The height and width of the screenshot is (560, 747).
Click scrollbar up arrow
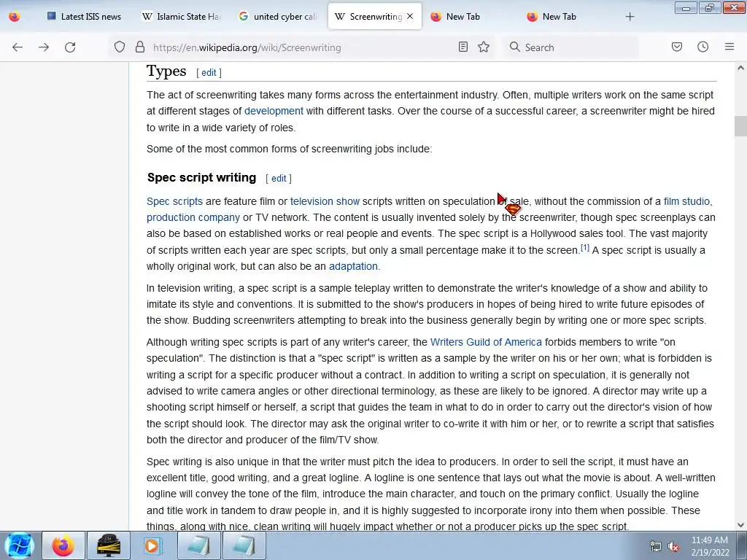click(x=740, y=68)
